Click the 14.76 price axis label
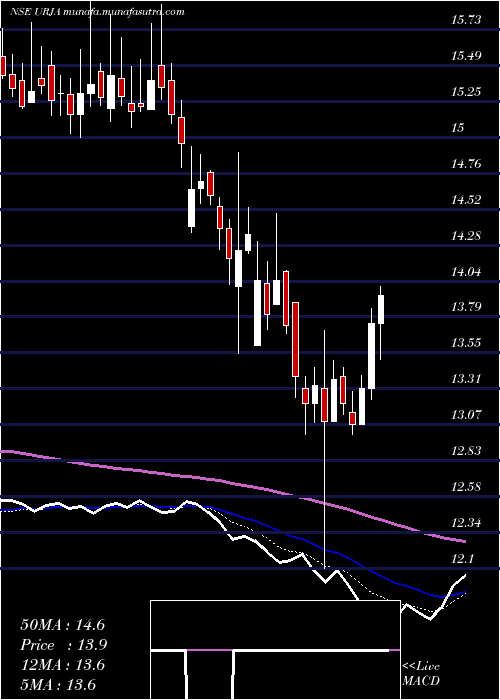500x700 pixels. [x=467, y=164]
